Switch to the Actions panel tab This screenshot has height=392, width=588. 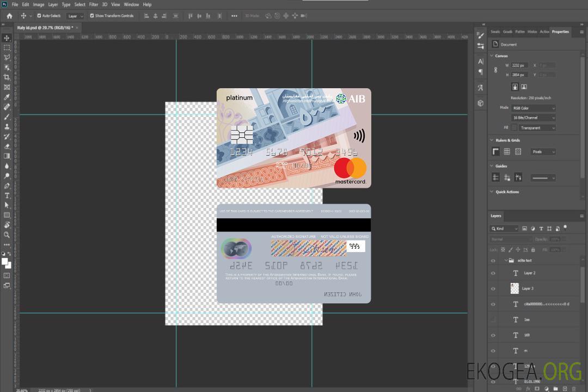(x=544, y=32)
